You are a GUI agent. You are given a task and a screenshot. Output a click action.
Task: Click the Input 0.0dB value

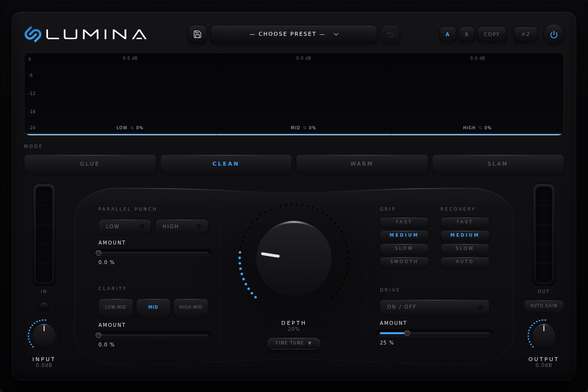44,366
